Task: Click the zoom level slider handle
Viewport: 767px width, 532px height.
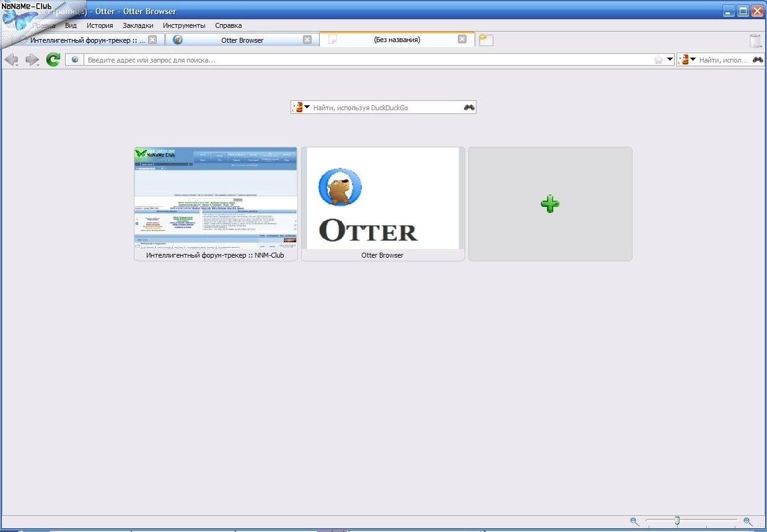Action: click(677, 521)
